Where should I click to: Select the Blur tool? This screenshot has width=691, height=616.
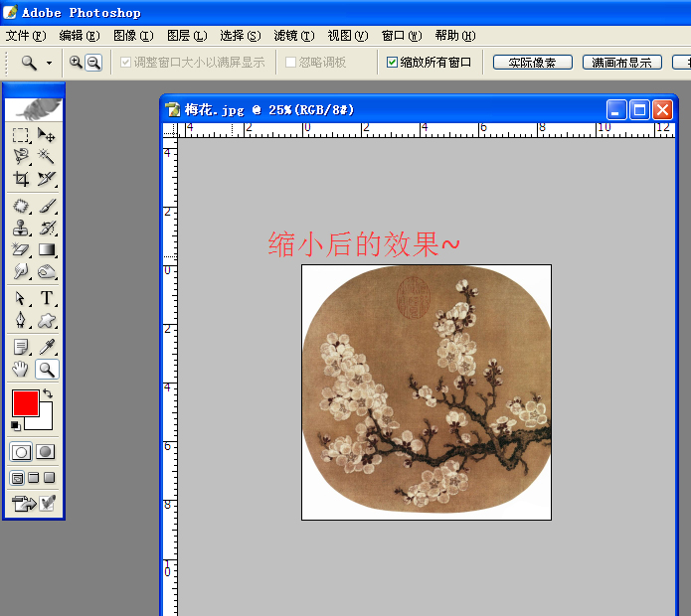point(20,271)
